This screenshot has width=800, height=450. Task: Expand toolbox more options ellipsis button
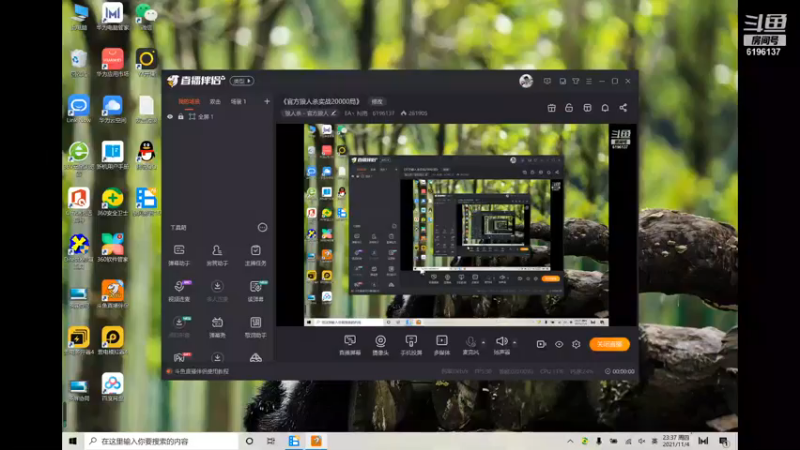(x=262, y=228)
